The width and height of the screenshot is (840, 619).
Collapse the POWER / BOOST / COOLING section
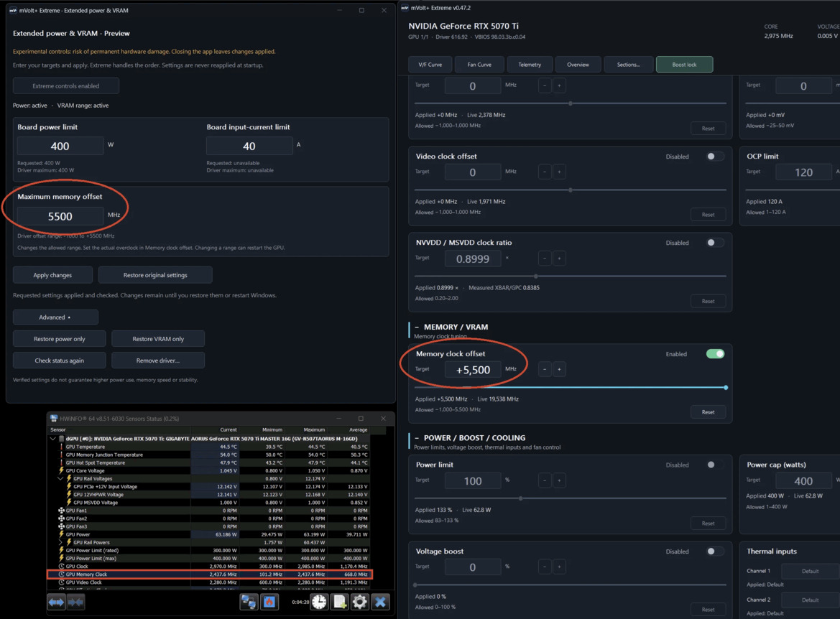pos(417,437)
